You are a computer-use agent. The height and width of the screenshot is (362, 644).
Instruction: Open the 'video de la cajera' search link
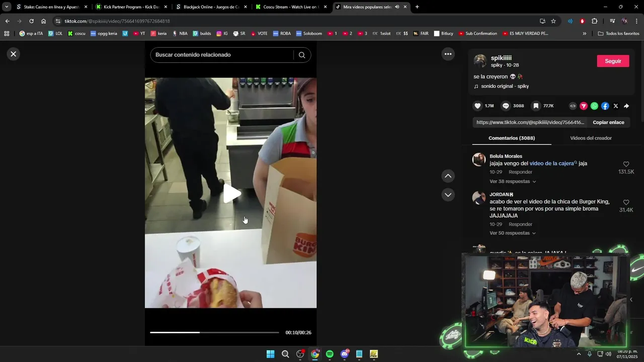552,163
